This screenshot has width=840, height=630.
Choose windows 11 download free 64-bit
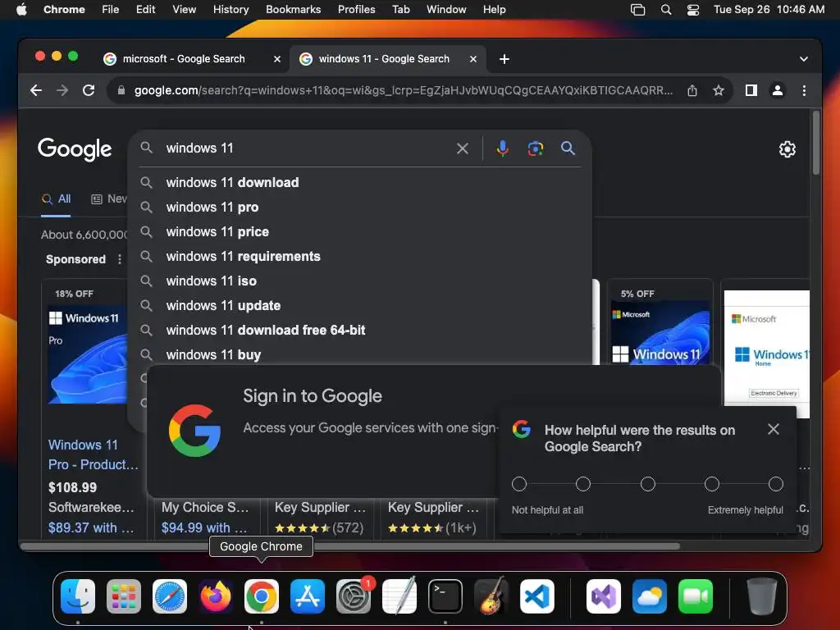(x=359, y=331)
